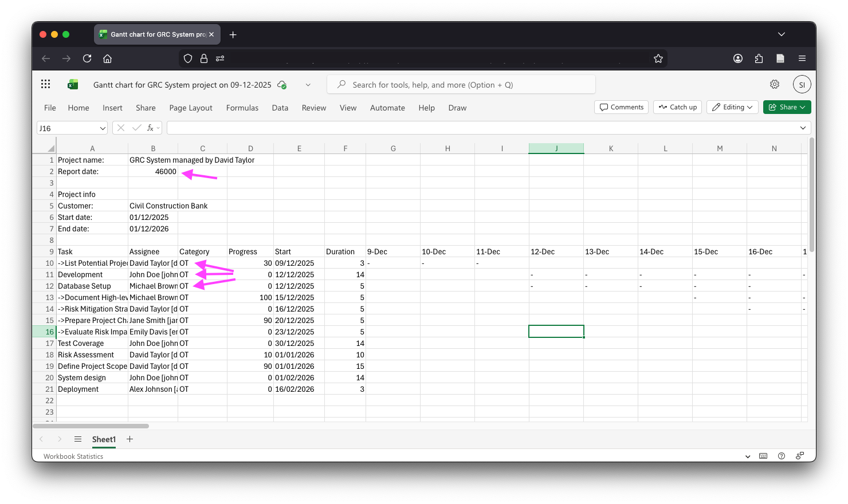The width and height of the screenshot is (848, 504).
Task: Expand the Name Box dropdown
Action: (103, 128)
